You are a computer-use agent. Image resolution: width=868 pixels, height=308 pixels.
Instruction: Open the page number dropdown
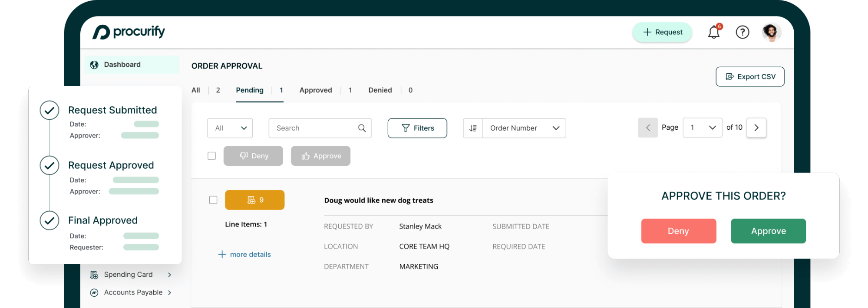click(702, 128)
